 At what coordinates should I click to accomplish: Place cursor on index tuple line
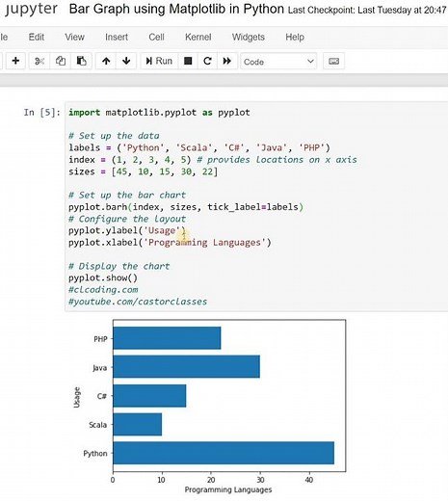click(x=213, y=160)
